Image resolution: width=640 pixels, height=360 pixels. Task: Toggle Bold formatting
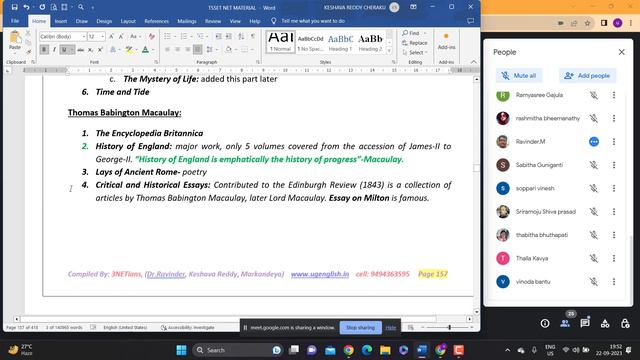pos(44,50)
